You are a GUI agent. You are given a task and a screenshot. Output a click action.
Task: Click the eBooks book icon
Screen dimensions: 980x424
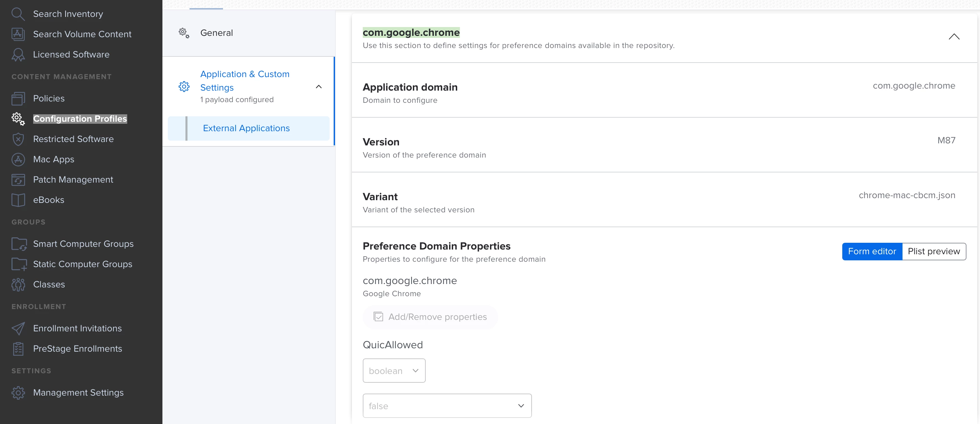[18, 199]
